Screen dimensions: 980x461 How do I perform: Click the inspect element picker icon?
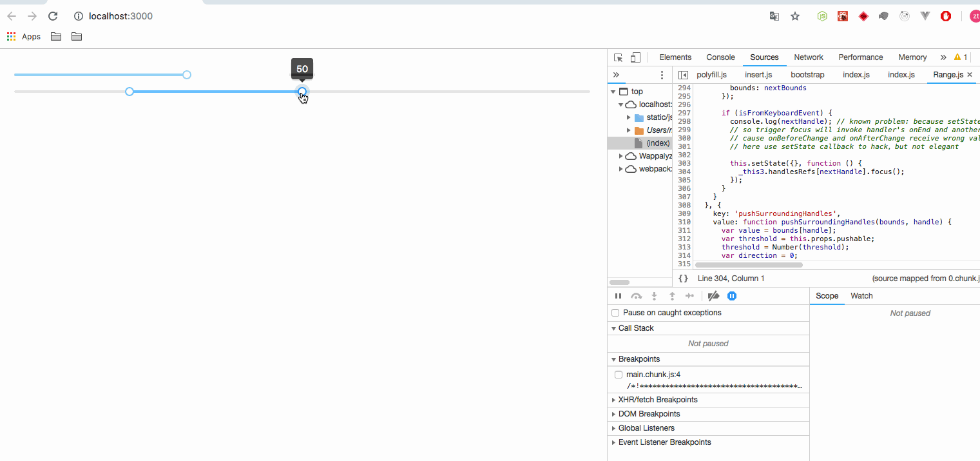point(618,57)
